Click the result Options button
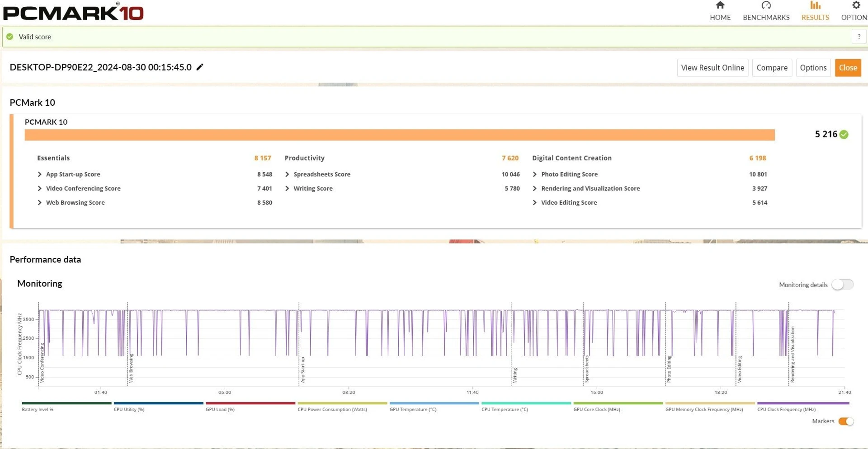The height and width of the screenshot is (449, 868). click(813, 68)
